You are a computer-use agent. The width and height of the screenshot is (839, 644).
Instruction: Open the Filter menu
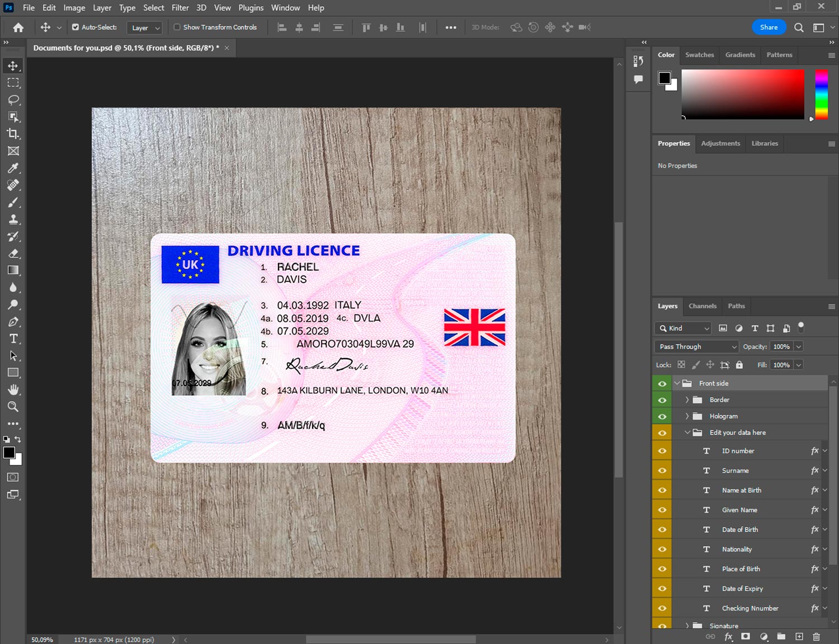[180, 8]
